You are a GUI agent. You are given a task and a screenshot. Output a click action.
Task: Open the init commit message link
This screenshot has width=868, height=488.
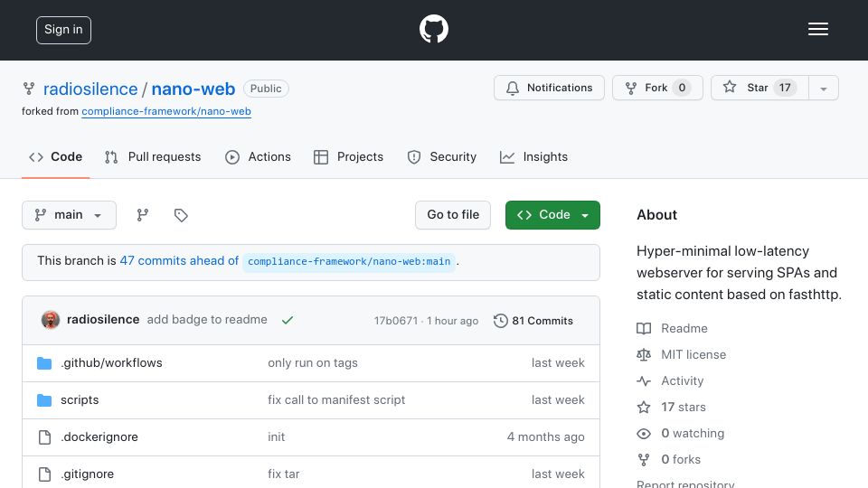click(277, 437)
